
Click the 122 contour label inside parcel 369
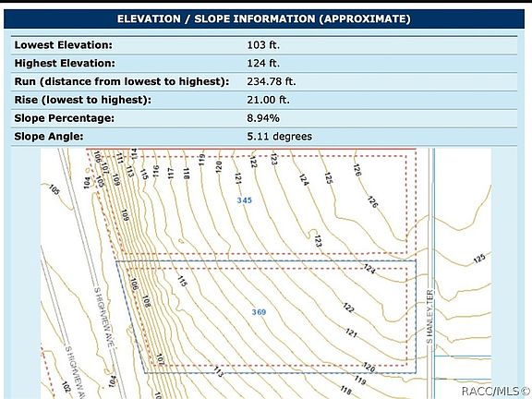click(x=348, y=308)
